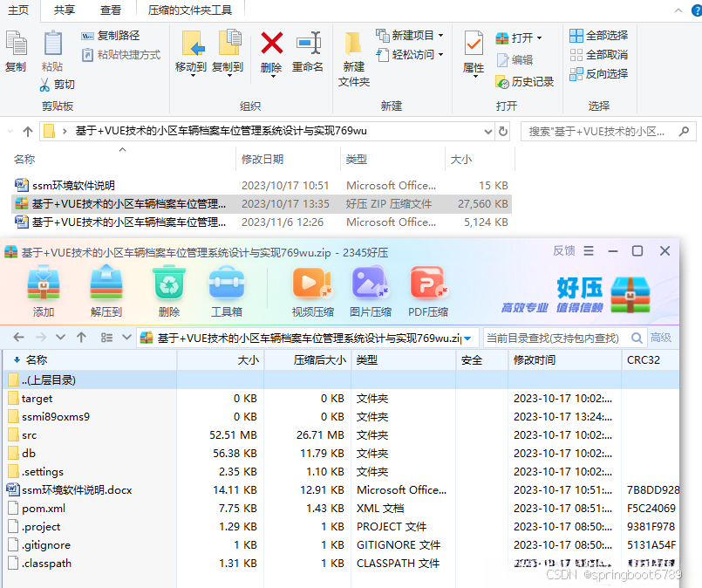
Task: Click the Edit (编辑) ribbon item
Action: point(515,60)
